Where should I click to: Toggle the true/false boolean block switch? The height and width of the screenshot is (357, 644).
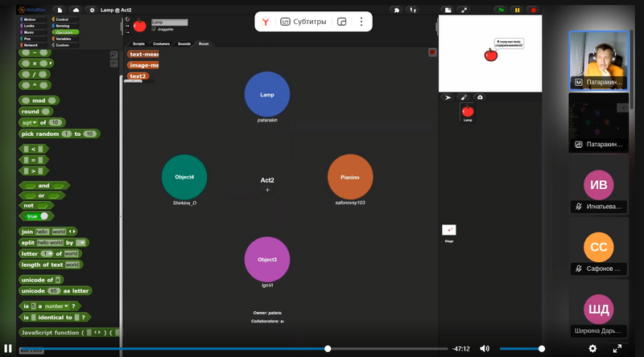point(43,216)
